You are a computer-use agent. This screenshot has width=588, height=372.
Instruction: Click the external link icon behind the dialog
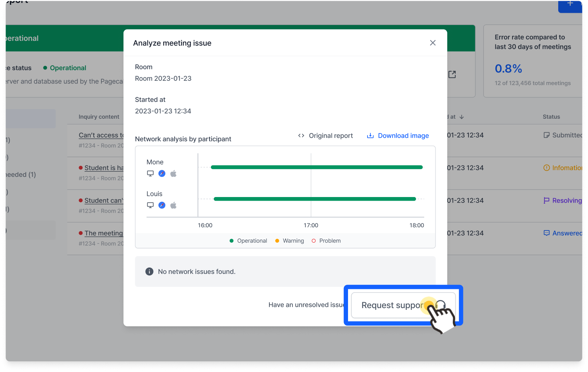coord(452,74)
